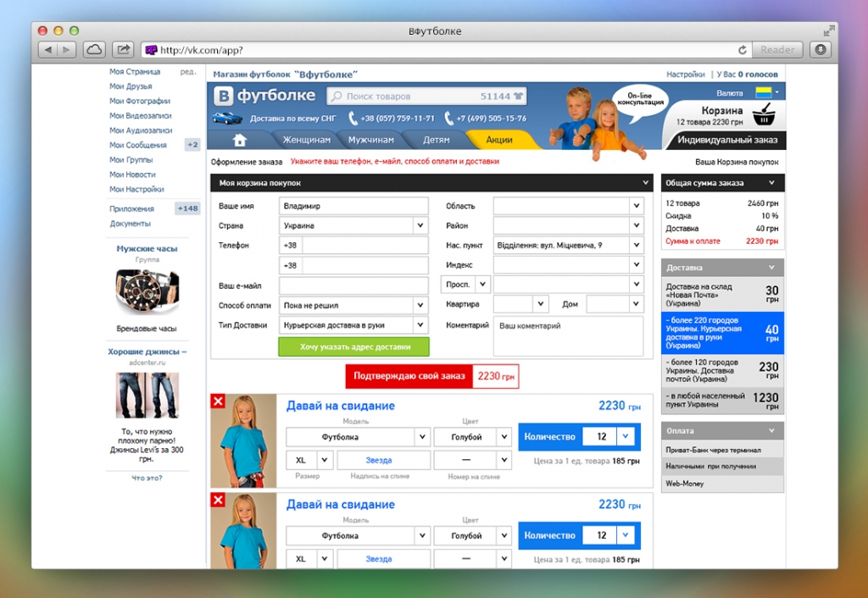The image size is (868, 598).
Task: Open first item's girl in blue shirt photo
Action: pyautogui.click(x=243, y=441)
